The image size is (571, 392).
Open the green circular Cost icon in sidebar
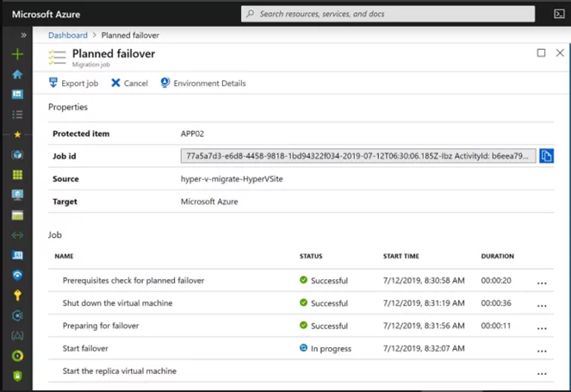tap(17, 356)
